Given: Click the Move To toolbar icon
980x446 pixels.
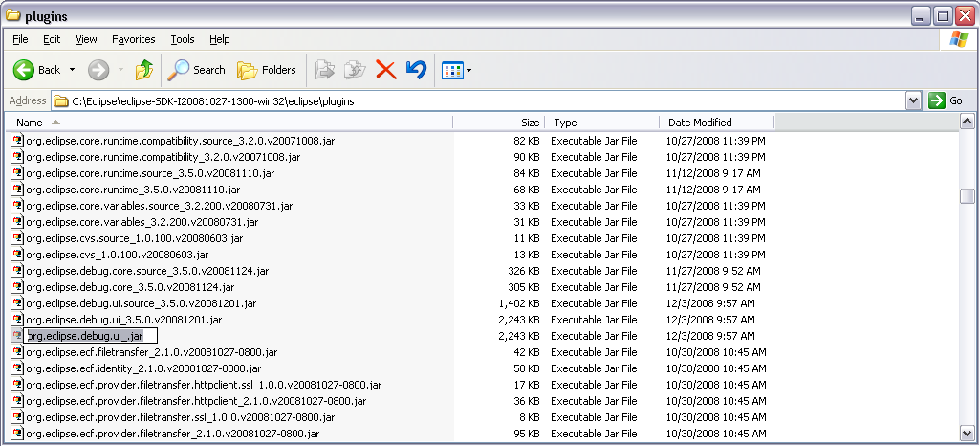Looking at the screenshot, I should (x=324, y=70).
